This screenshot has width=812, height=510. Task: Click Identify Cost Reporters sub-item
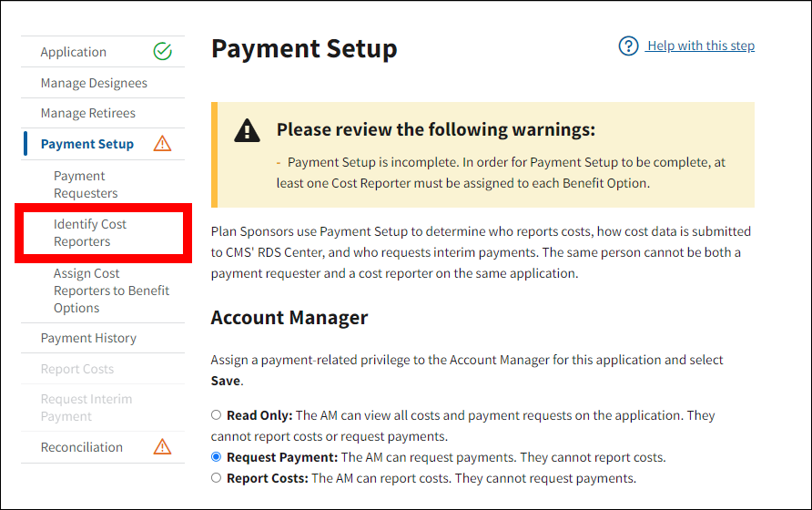[x=90, y=232]
